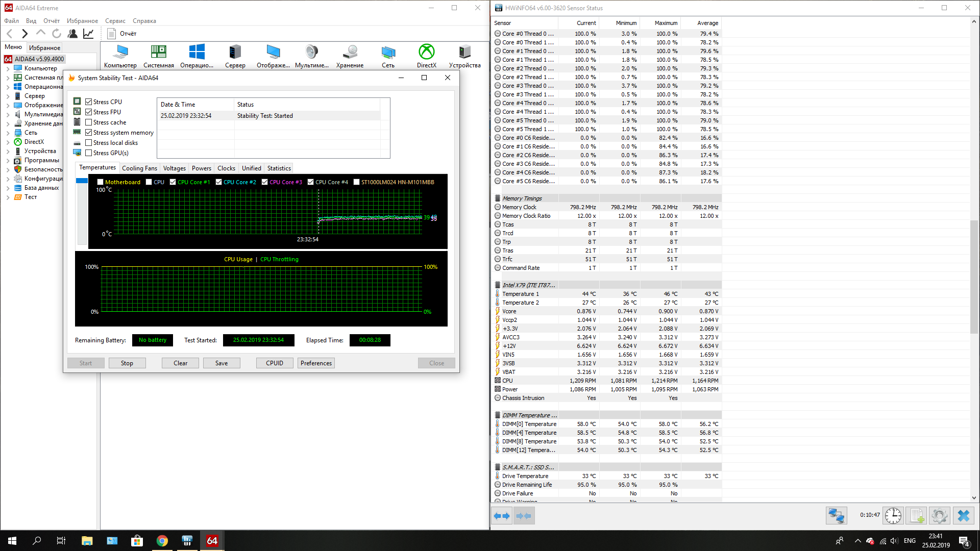Enable the Stress GPU(s) checkbox
This screenshot has height=551, width=980.
pos(89,153)
